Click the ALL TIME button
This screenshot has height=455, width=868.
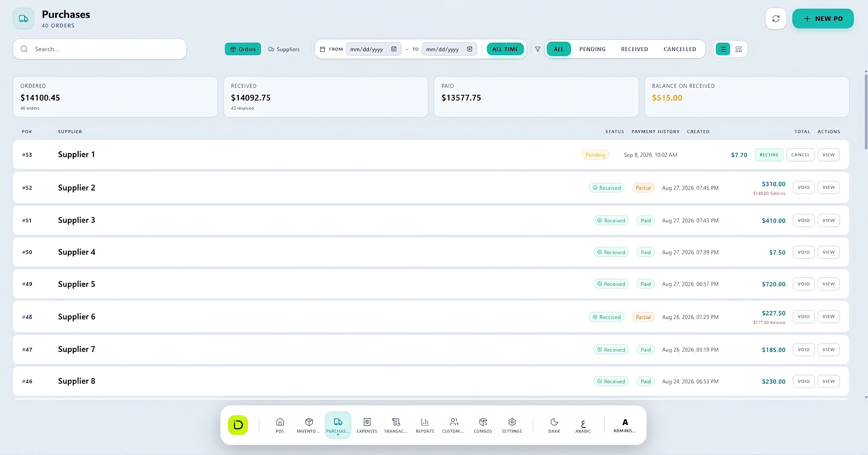[505, 49]
